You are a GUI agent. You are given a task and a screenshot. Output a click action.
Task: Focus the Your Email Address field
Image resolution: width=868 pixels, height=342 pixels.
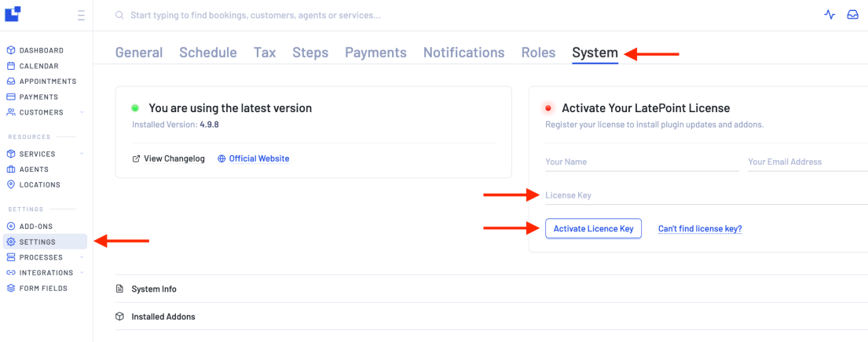(x=808, y=162)
